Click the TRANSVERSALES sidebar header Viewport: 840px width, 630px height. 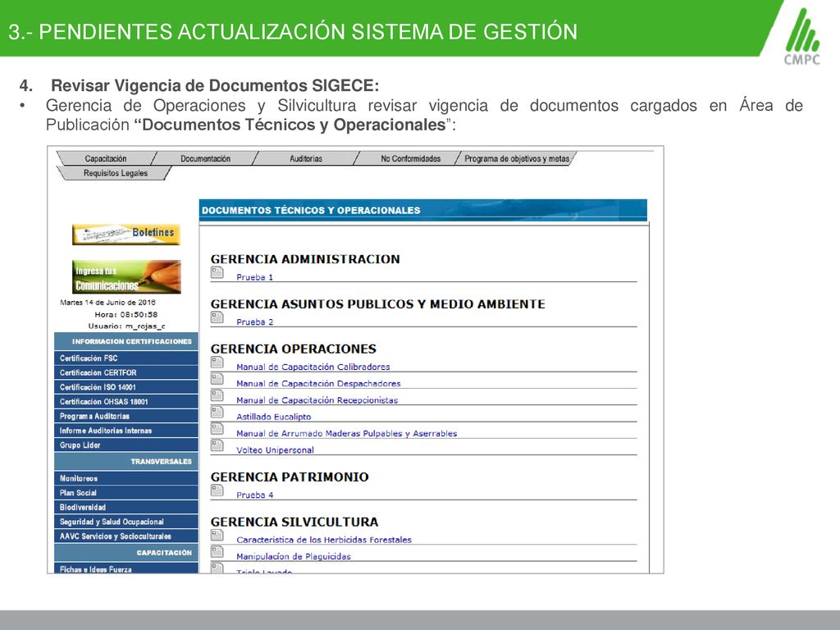[126, 461]
